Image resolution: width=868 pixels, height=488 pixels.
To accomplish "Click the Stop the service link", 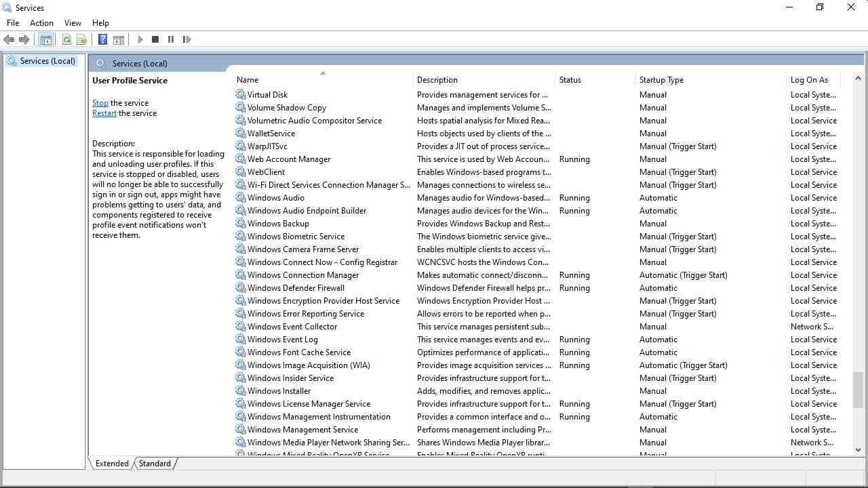I will (x=100, y=103).
